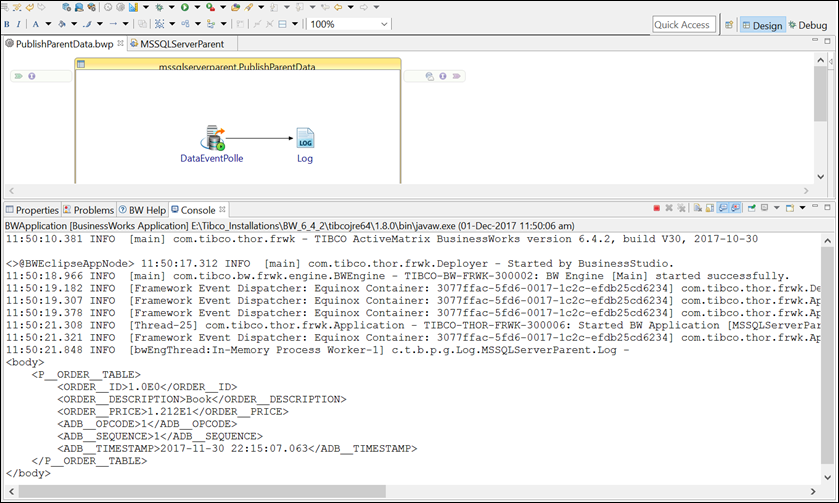Click the right process reference info icon
Viewport: 839px width, 503px height.
click(x=443, y=76)
